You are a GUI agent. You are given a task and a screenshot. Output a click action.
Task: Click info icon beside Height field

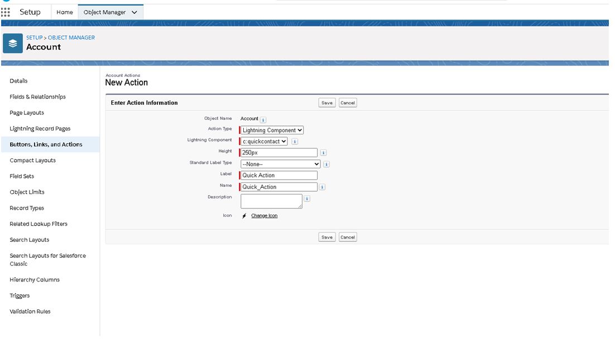pos(323,153)
